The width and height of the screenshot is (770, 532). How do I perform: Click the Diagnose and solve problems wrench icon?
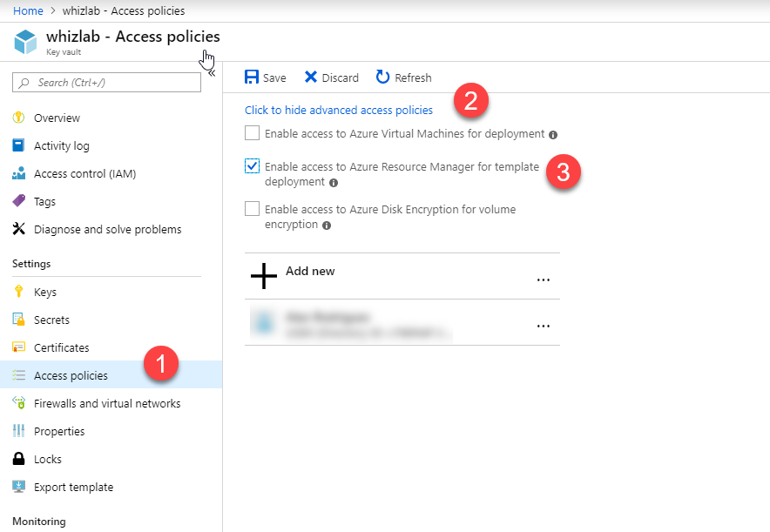click(18, 229)
